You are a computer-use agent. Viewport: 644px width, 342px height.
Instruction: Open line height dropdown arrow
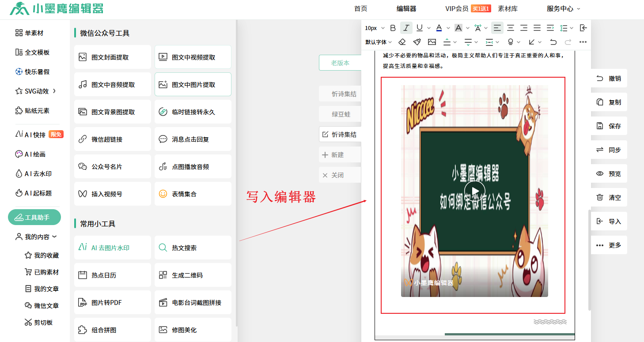click(x=572, y=28)
